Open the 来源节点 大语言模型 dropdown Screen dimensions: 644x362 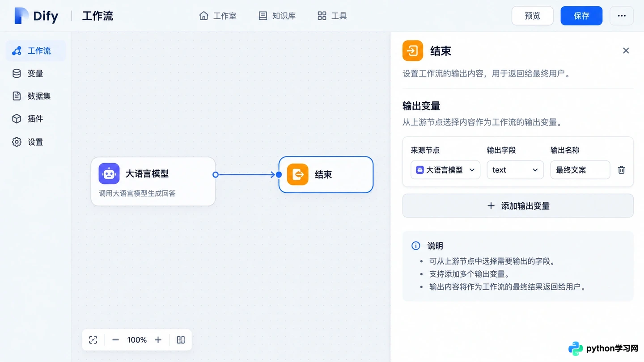(x=445, y=170)
